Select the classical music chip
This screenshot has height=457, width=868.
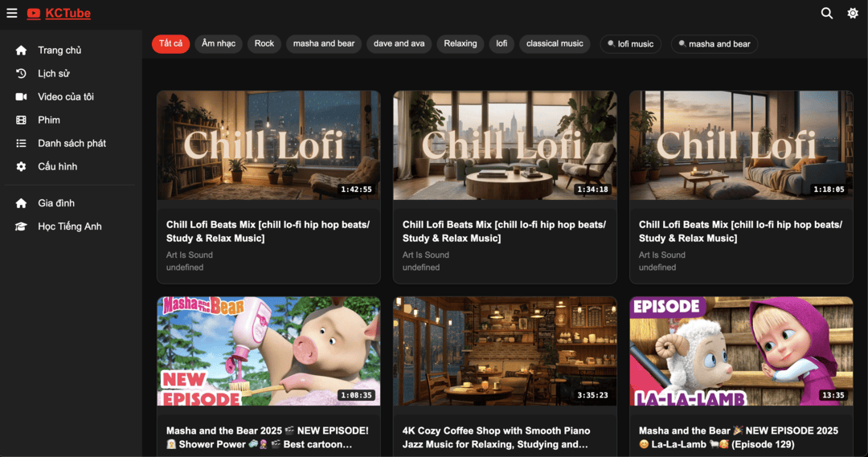tap(555, 43)
